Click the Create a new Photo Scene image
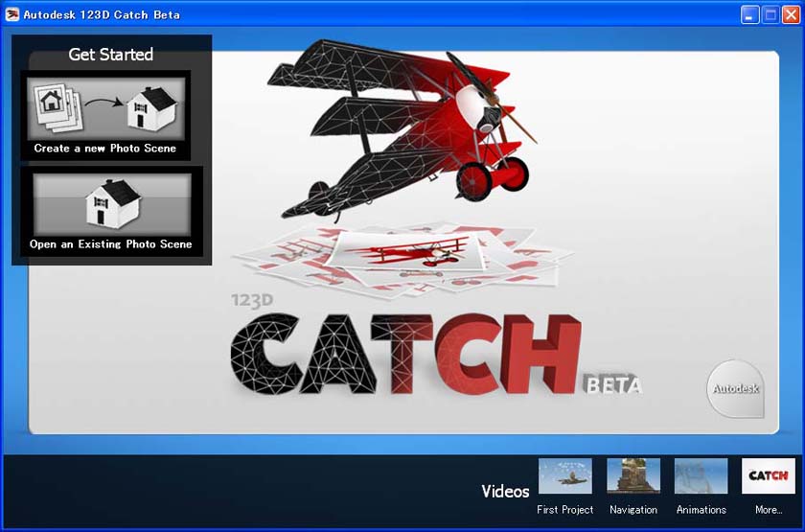This screenshot has width=805, height=532. 105,108
